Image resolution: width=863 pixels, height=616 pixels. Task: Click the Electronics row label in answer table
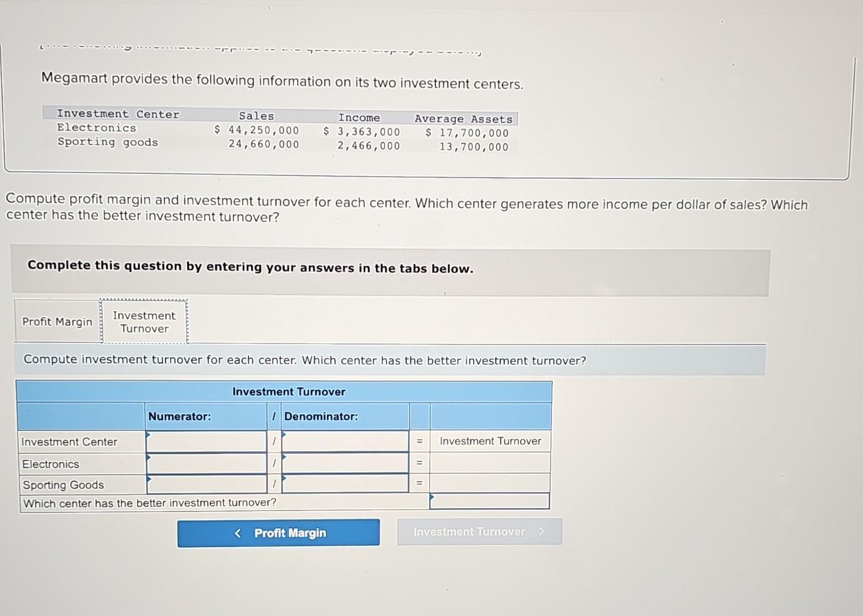coord(51,464)
